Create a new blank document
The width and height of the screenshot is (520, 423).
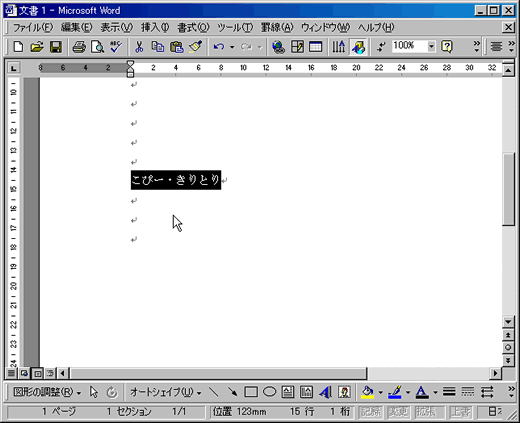pyautogui.click(x=18, y=47)
